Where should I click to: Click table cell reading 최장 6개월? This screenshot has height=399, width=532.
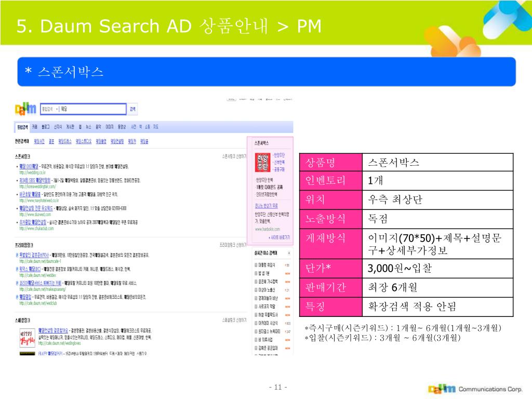[x=437, y=288]
